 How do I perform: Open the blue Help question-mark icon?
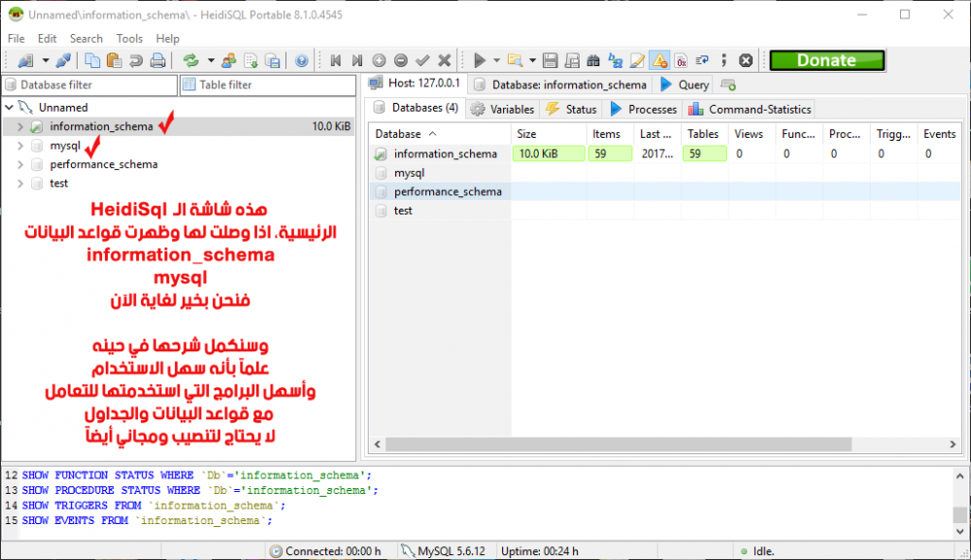302,60
